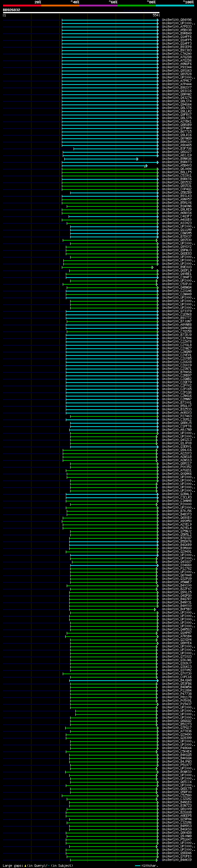Screen dimensions: 197x868
Task: Select the UniRef100_A0RGV3 label
Action: point(177,412)
